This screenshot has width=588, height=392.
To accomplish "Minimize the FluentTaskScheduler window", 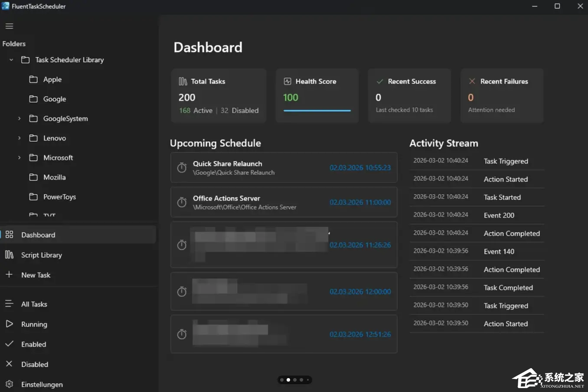I will [535, 6].
